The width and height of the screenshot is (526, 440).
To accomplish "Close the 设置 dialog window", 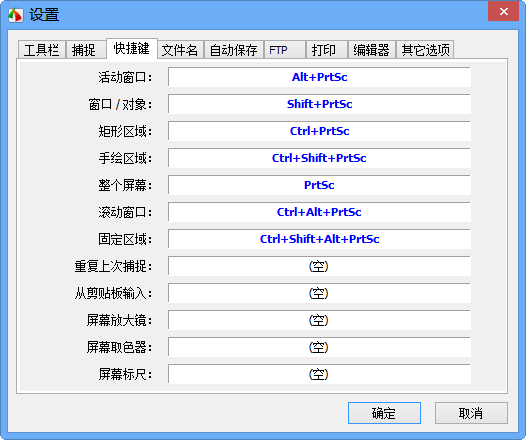I will coord(504,11).
